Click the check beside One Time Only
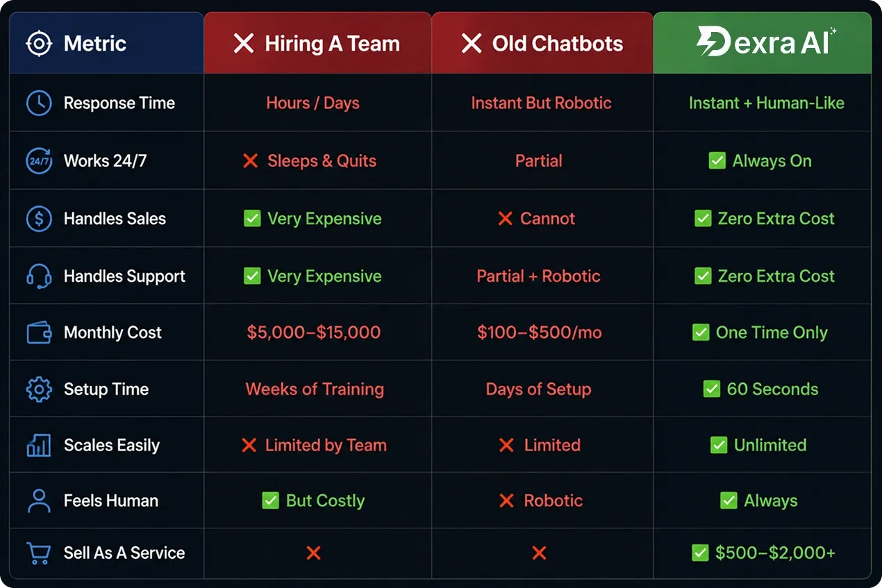Screen dimensions: 882x588 [x=701, y=333]
